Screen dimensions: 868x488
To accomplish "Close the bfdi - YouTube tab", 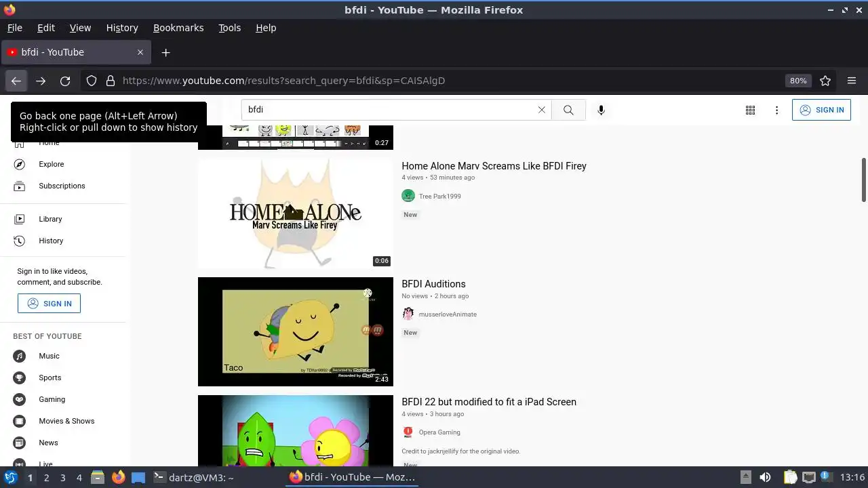I will pos(140,52).
